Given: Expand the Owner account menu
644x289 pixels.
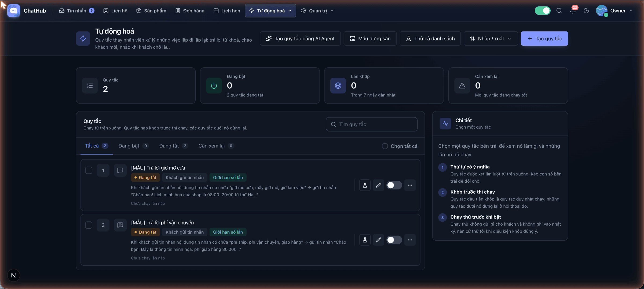Looking at the screenshot, I should click(x=614, y=11).
